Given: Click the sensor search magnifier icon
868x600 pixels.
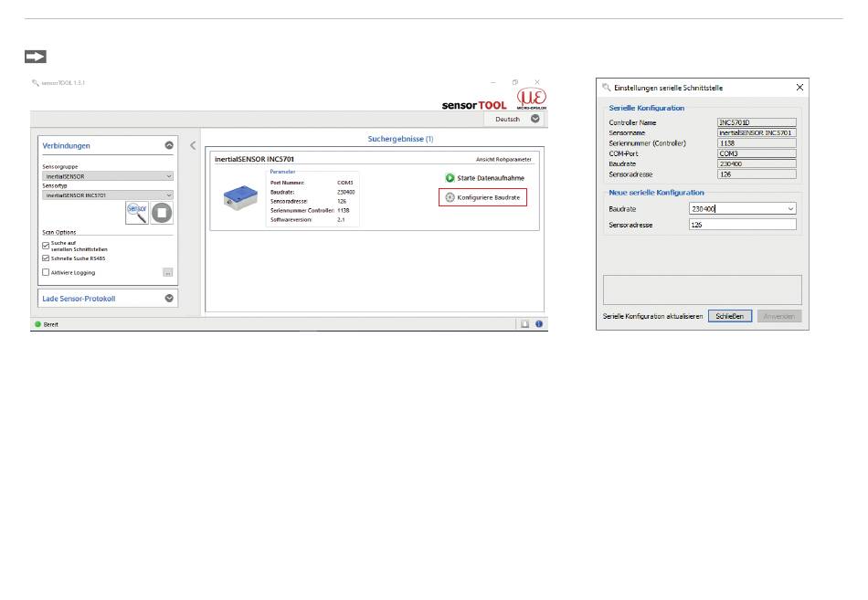Looking at the screenshot, I should 137,211.
